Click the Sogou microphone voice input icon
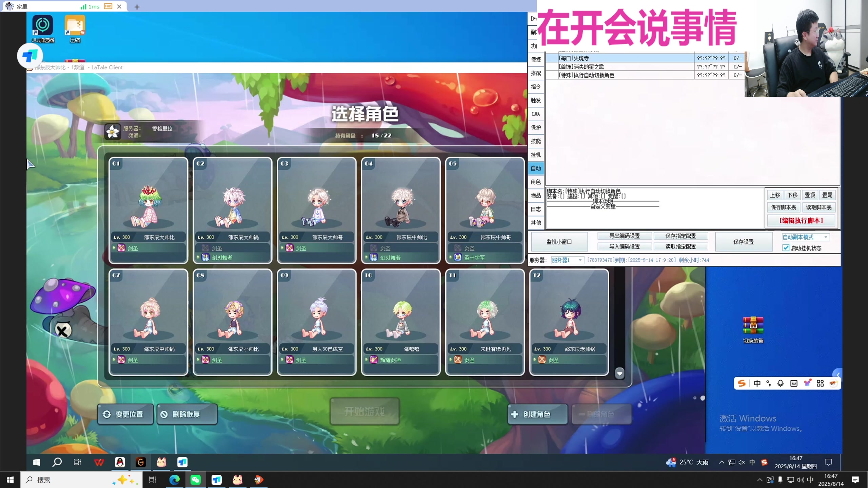The image size is (868, 488). click(x=781, y=383)
